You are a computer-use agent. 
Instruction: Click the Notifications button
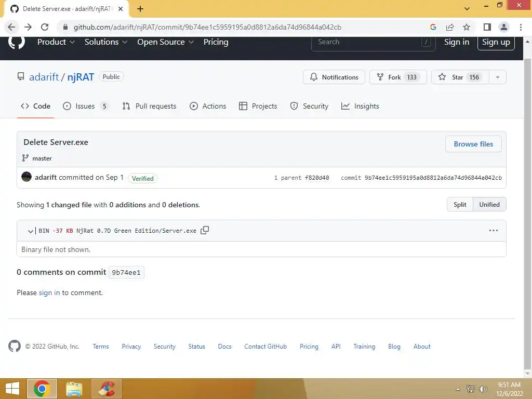[x=334, y=77]
